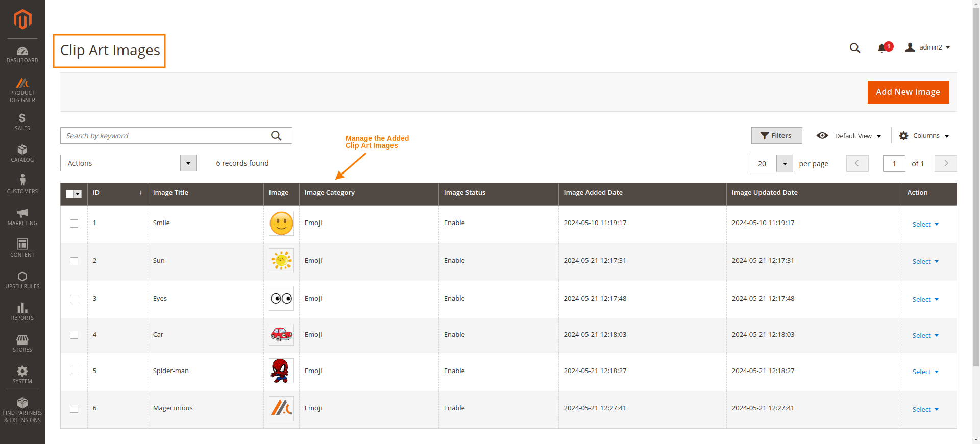Click the Magento logo icon
The width and height of the screenshot is (980, 444).
pos(22,19)
